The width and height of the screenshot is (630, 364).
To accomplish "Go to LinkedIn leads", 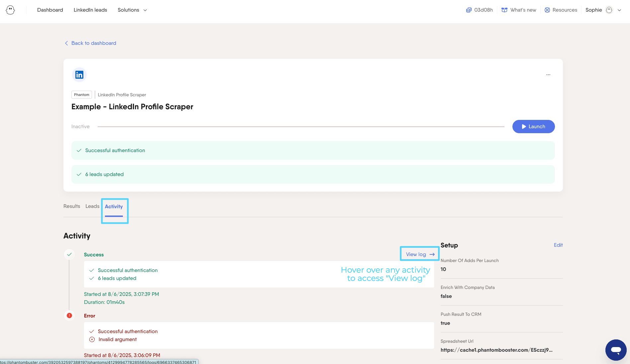I will [x=90, y=10].
